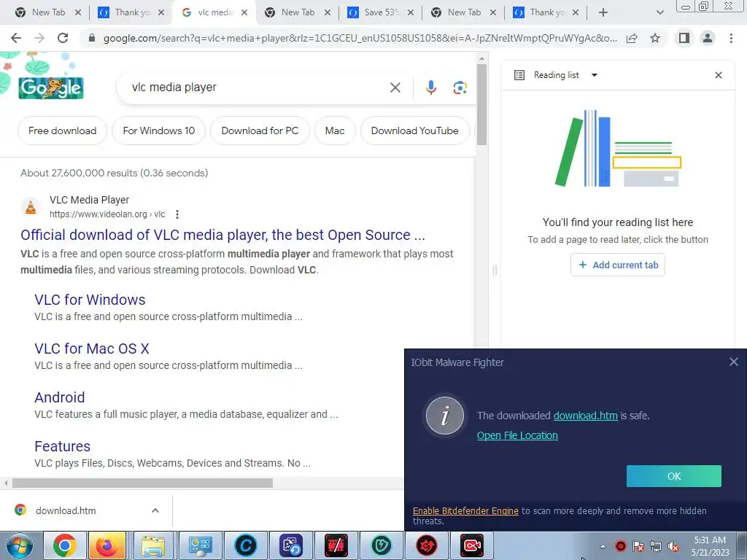The width and height of the screenshot is (747, 560).
Task: Clear the search box with X
Action: point(395,87)
